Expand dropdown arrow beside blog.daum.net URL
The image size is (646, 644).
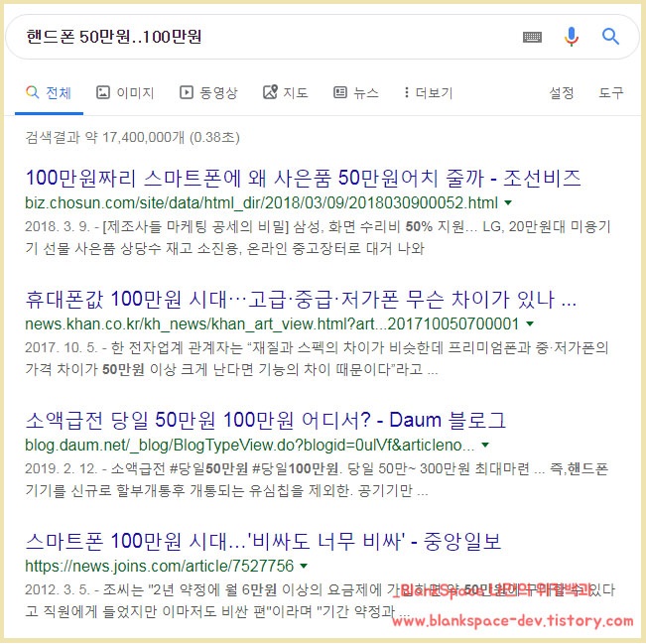point(485,445)
